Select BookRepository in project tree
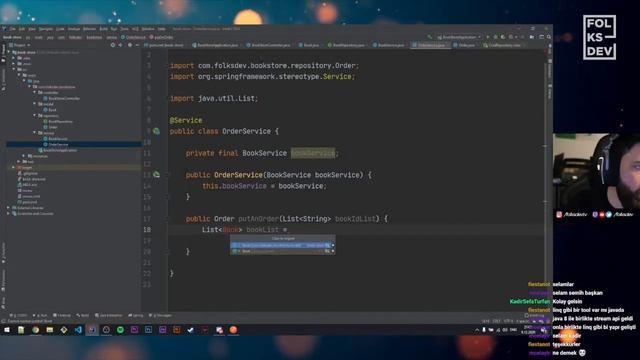The image size is (640, 360). 58,121
